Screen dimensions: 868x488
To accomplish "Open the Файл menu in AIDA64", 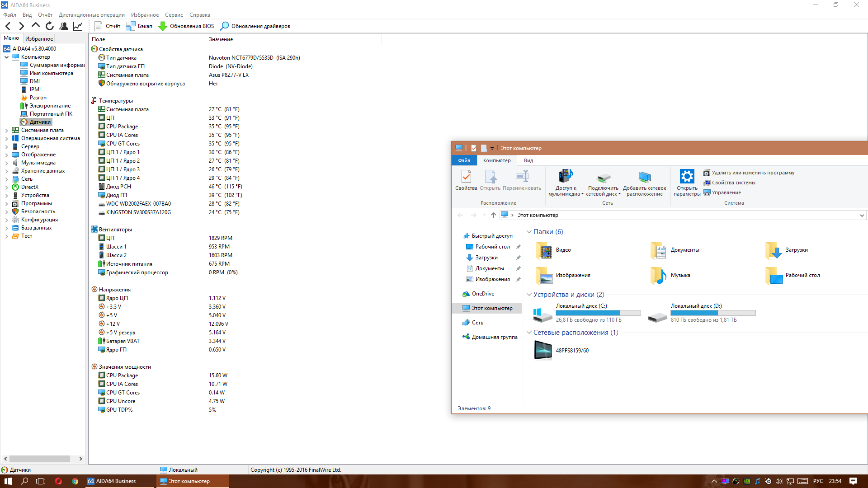I will [x=9, y=15].
